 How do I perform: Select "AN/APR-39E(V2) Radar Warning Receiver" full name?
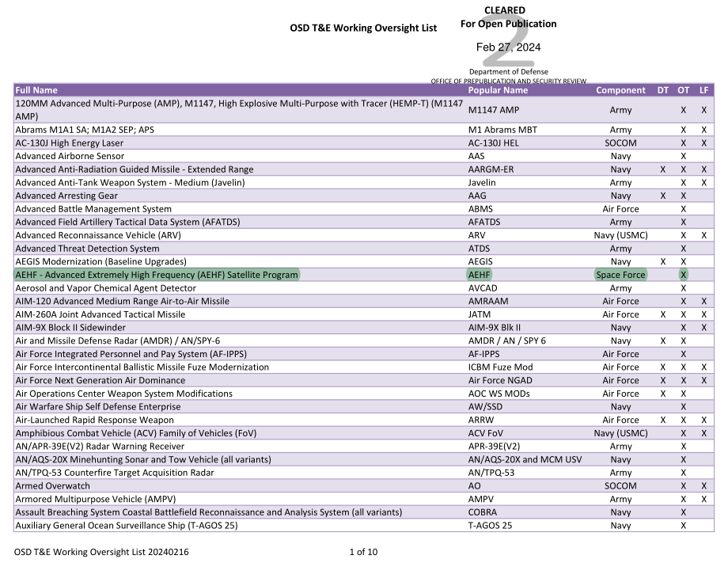[100, 447]
